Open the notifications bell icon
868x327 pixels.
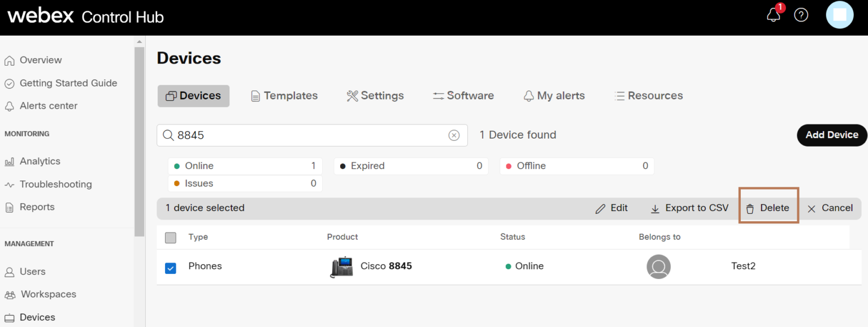click(773, 15)
